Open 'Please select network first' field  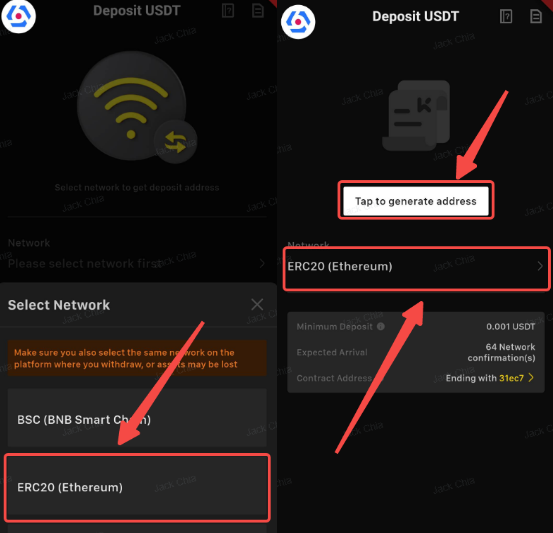[137, 263]
